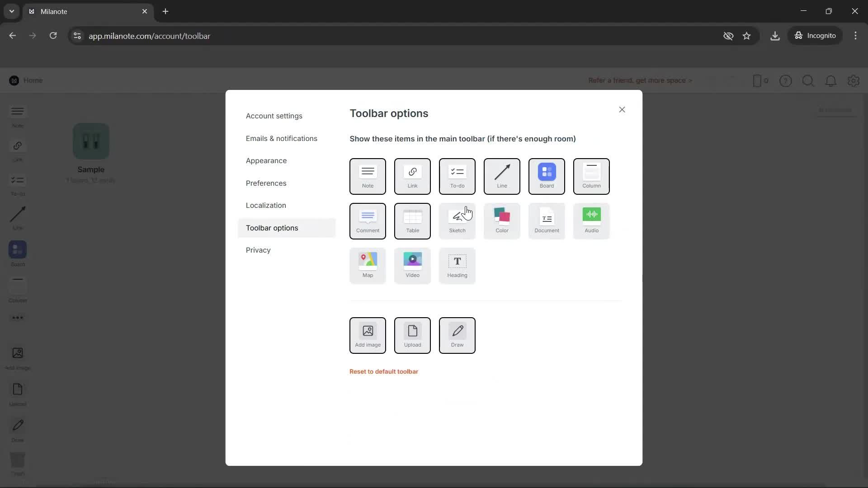Expand the sidebar's more tools menu

[17, 318]
